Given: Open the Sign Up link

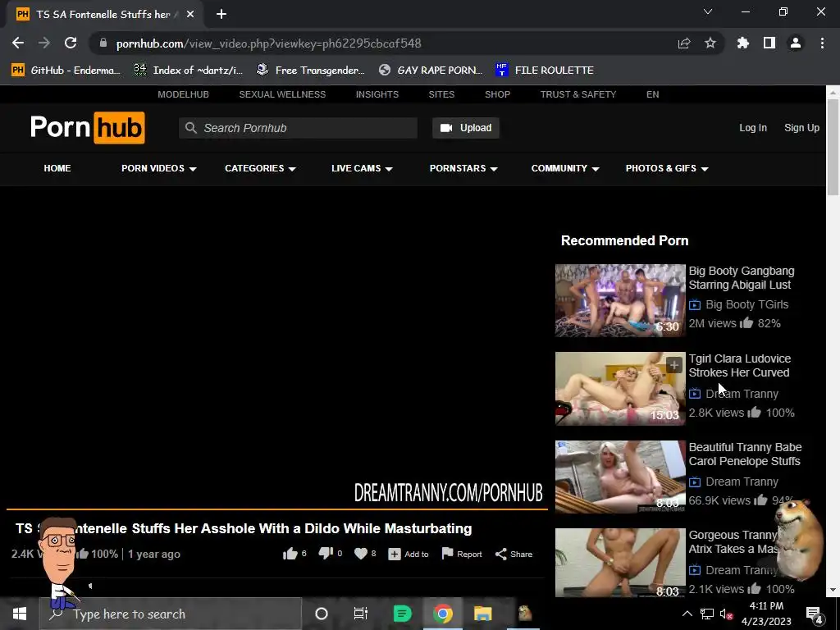Looking at the screenshot, I should click(x=801, y=128).
